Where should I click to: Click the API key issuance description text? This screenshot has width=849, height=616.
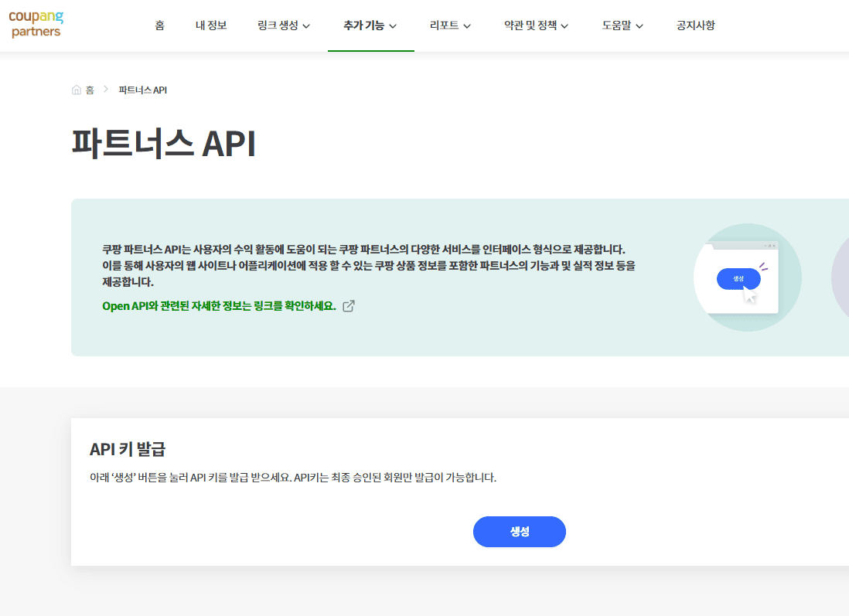293,478
